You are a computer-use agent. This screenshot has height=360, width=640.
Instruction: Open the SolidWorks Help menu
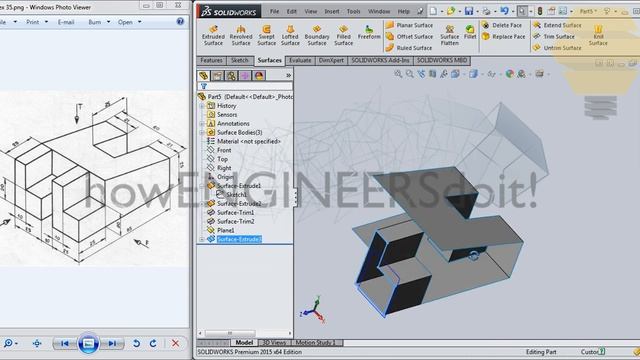pos(404,11)
